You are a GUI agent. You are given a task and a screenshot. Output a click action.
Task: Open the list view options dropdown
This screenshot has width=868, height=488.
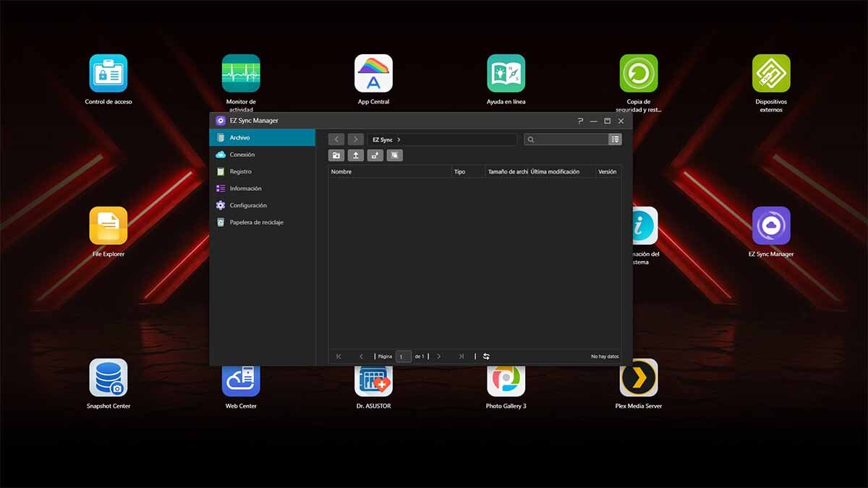[616, 140]
